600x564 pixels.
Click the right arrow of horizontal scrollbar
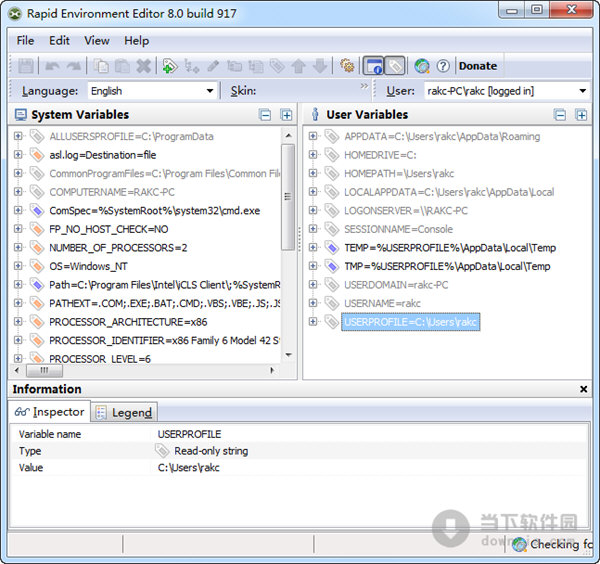(272, 370)
